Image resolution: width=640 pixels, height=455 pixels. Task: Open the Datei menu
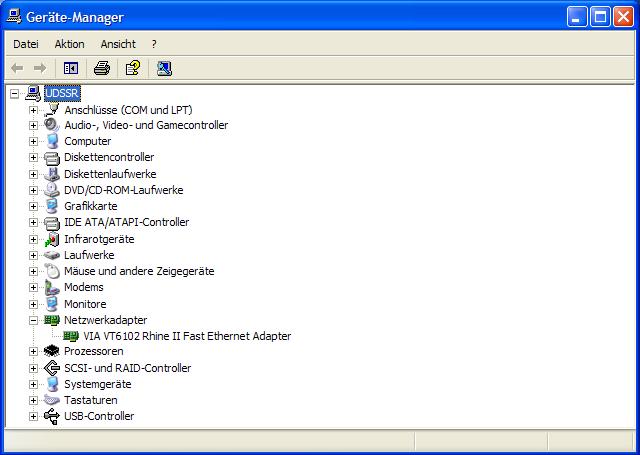(26, 44)
